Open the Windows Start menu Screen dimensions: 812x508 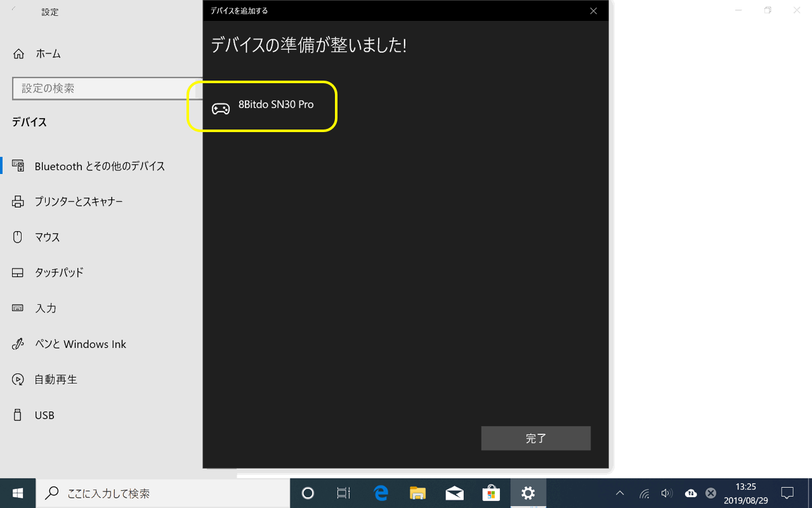click(x=18, y=493)
